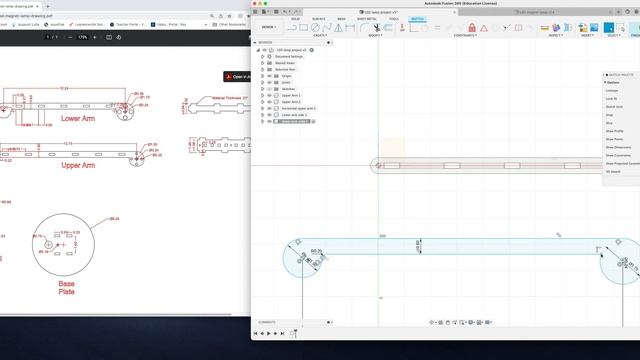Click Show Constraints in Sketch Palette

pyautogui.click(x=618, y=156)
